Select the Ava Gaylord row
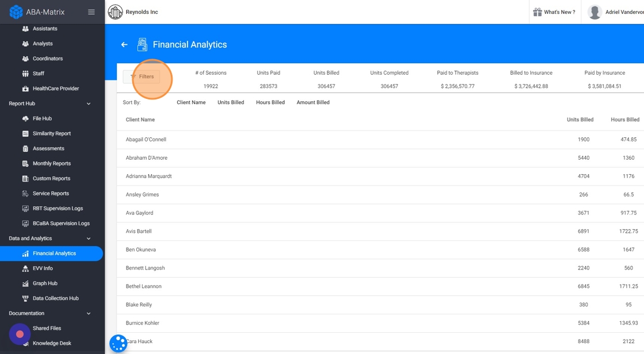This screenshot has height=354, width=644. click(380, 213)
